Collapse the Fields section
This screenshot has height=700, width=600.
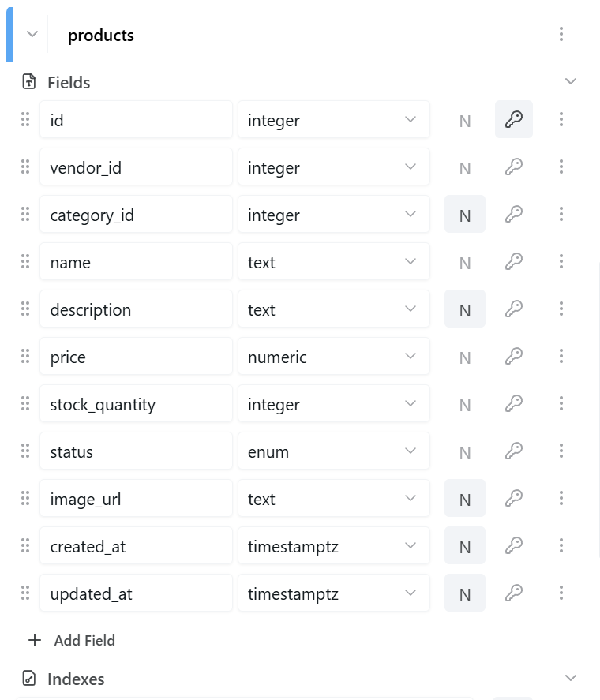(571, 81)
